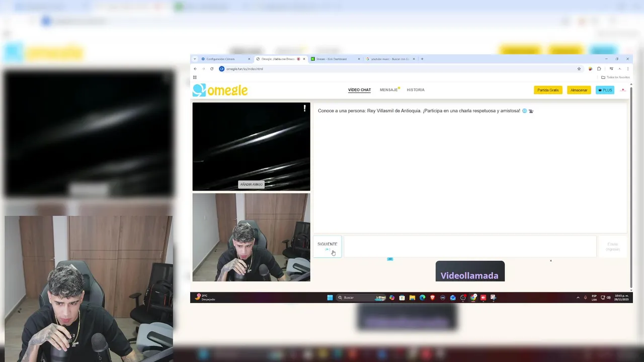The image size is (644, 362).
Task: Open OBS Studio from the taskbar
Action: pos(463,298)
